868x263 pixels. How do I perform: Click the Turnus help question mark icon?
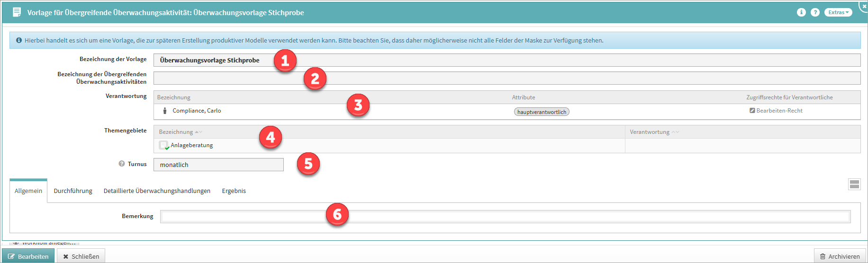coord(122,164)
